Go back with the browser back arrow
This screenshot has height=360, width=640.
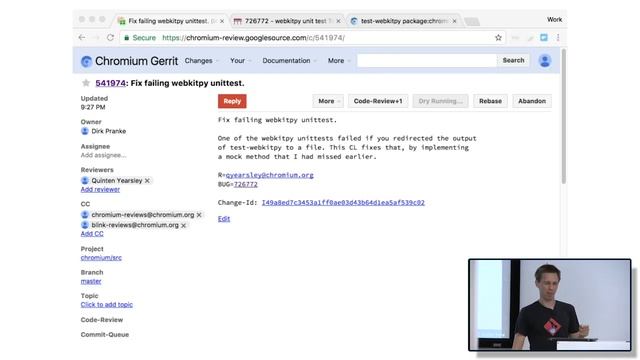pyautogui.click(x=82, y=38)
